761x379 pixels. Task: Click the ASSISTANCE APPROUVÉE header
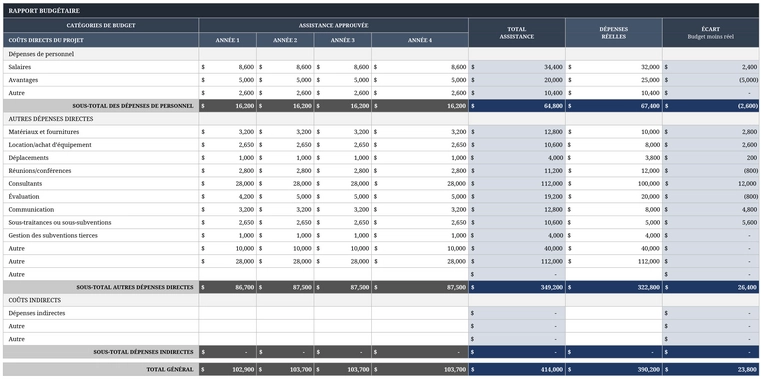tap(333, 25)
